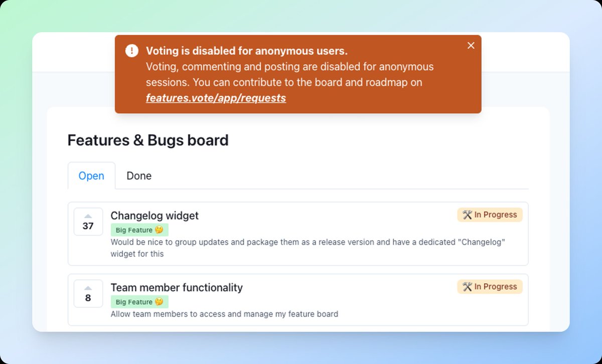Select the 'Allow team members to access' description
This screenshot has width=602, height=364.
[x=224, y=314]
